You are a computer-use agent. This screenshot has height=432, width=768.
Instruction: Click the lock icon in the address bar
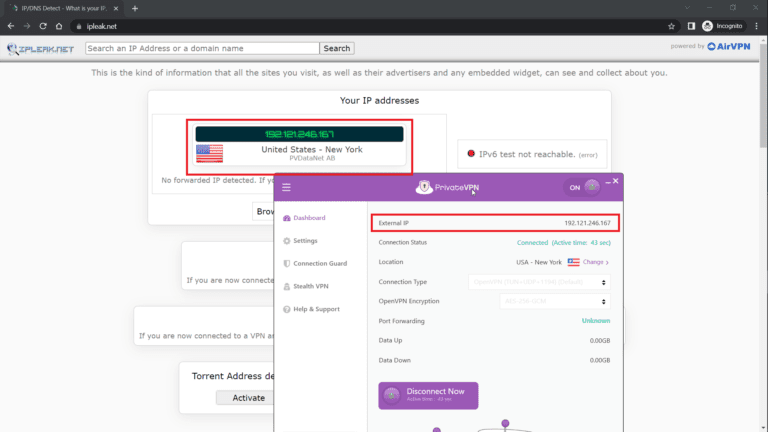coord(79,26)
